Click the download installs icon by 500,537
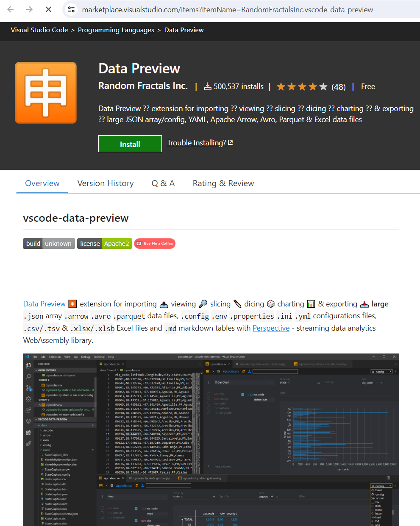Screen dimensions: 420x526 208,86
